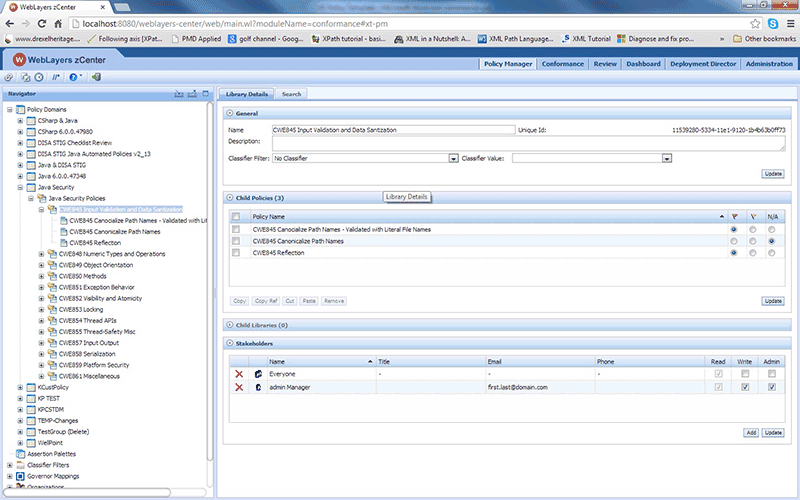Open the blue question mark help icon

(x=73, y=77)
